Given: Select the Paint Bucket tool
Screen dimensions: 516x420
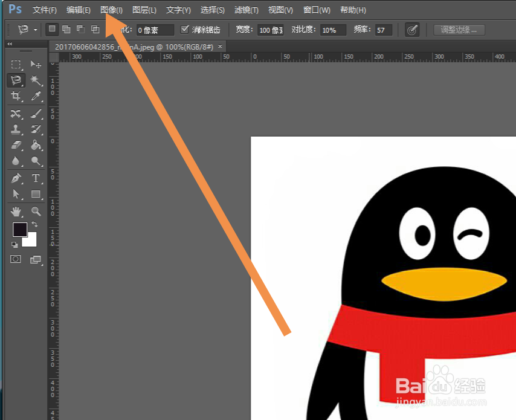Looking at the screenshot, I should tap(36, 145).
